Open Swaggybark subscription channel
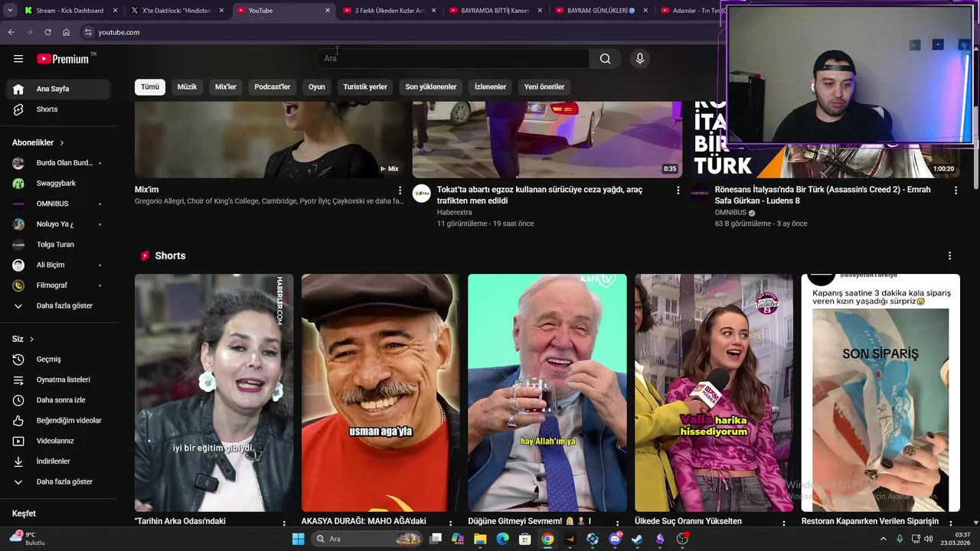980x551 pixels. coord(59,184)
